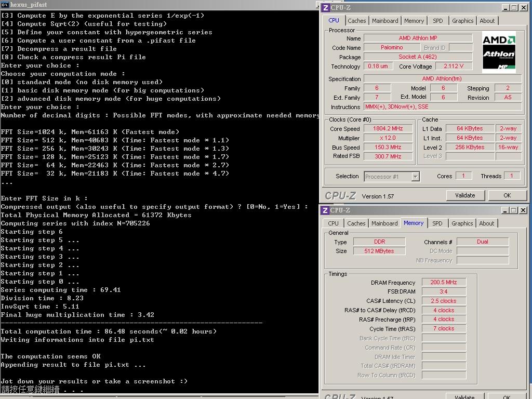Click the Rated FSB value 300.7 MHz

[x=388, y=156]
